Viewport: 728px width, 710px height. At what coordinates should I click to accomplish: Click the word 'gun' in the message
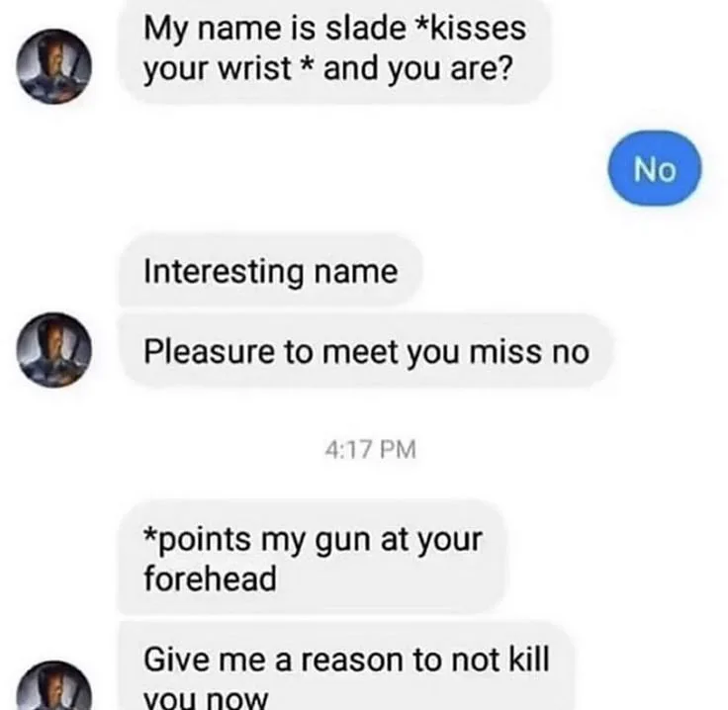tap(342, 541)
